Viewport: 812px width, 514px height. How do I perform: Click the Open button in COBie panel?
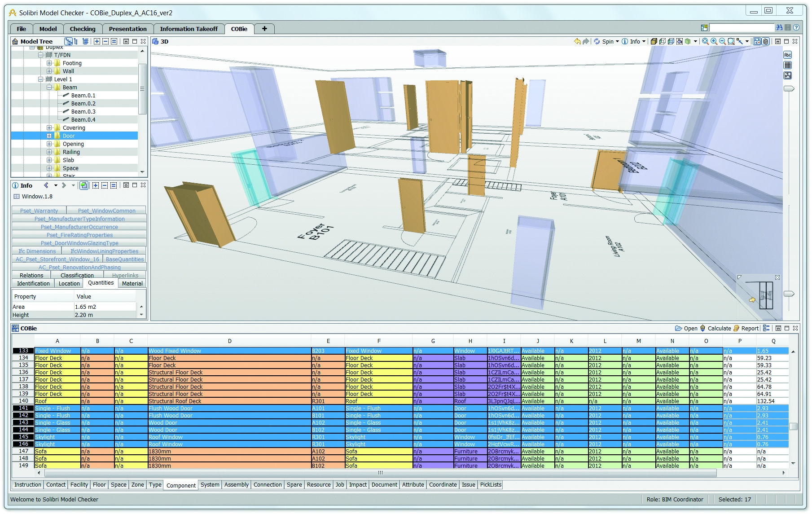point(686,328)
